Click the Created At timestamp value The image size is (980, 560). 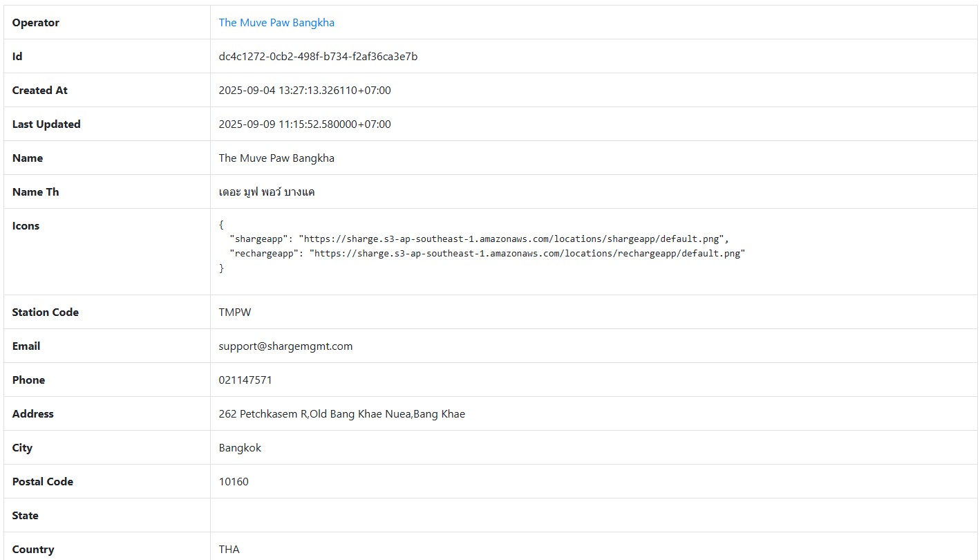click(x=305, y=91)
